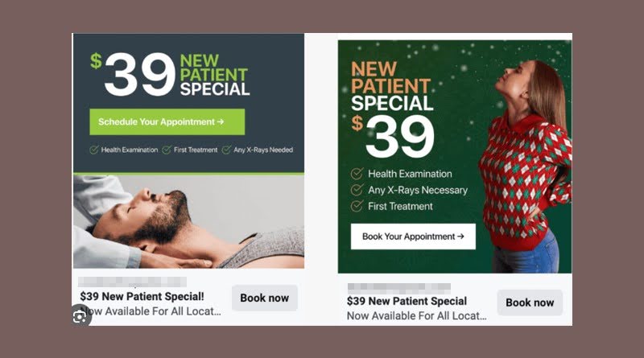Screen dimensions: 644x358
Task: Open the right ad's '$39 New Patient Special' headline
Action: click(407, 301)
